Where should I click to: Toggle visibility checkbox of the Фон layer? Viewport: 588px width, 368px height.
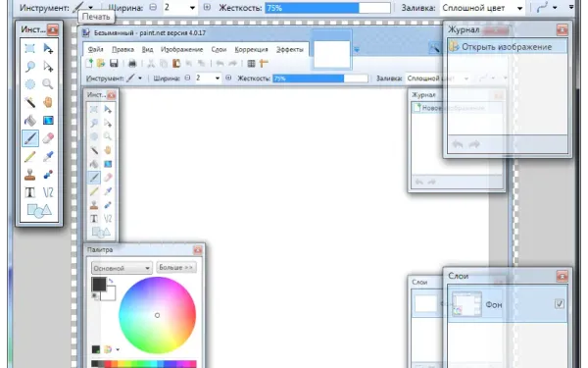pos(560,303)
